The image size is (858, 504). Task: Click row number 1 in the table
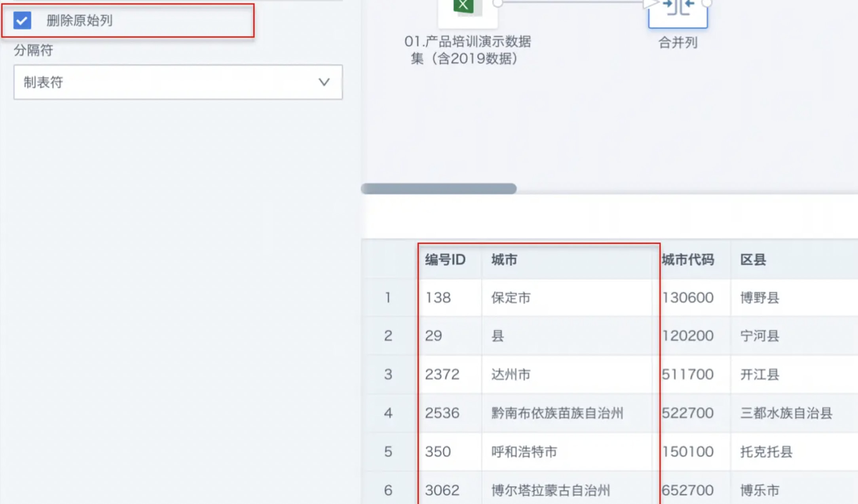[x=388, y=297]
